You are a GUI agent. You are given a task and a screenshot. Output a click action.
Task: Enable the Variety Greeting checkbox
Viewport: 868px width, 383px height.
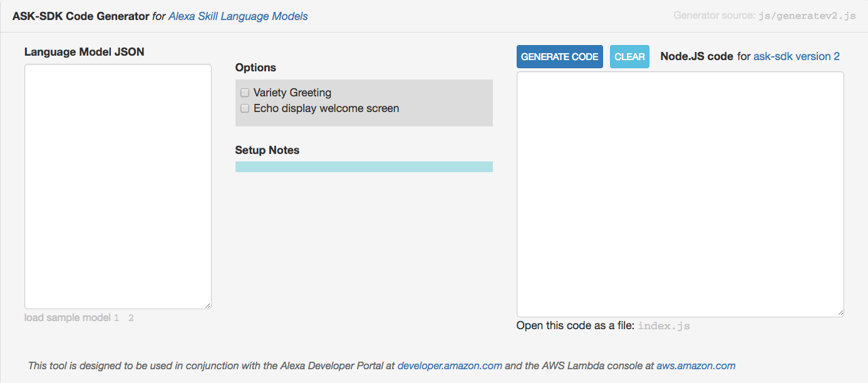click(245, 93)
